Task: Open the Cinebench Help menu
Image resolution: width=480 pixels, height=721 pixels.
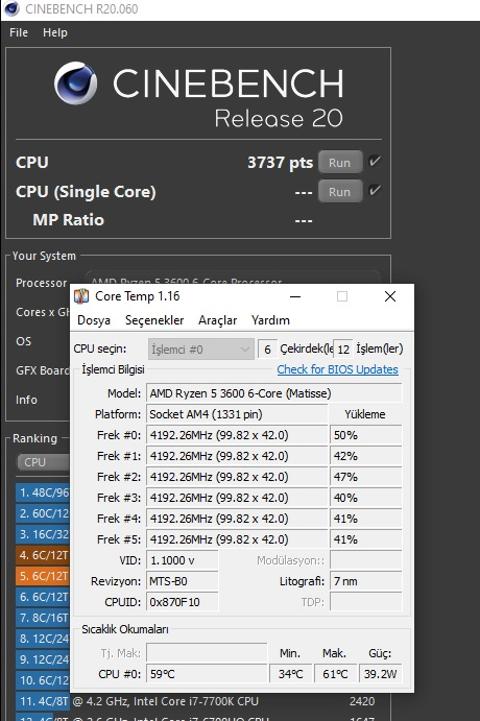Action: 55,33
